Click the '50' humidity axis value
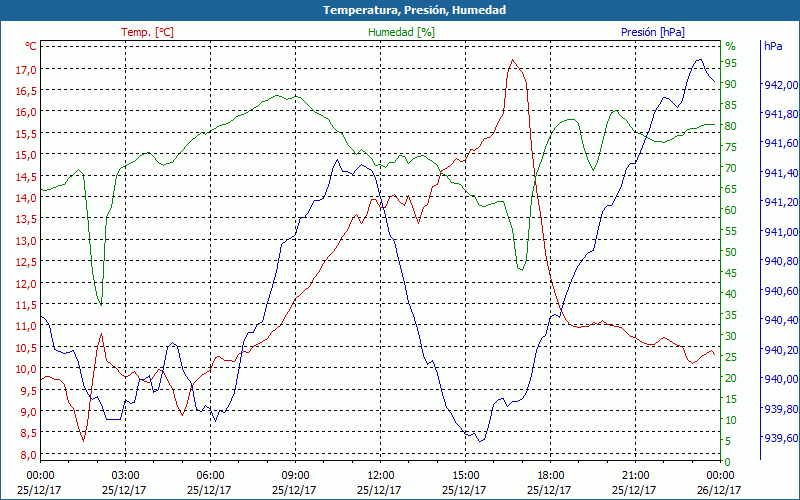 [x=731, y=252]
